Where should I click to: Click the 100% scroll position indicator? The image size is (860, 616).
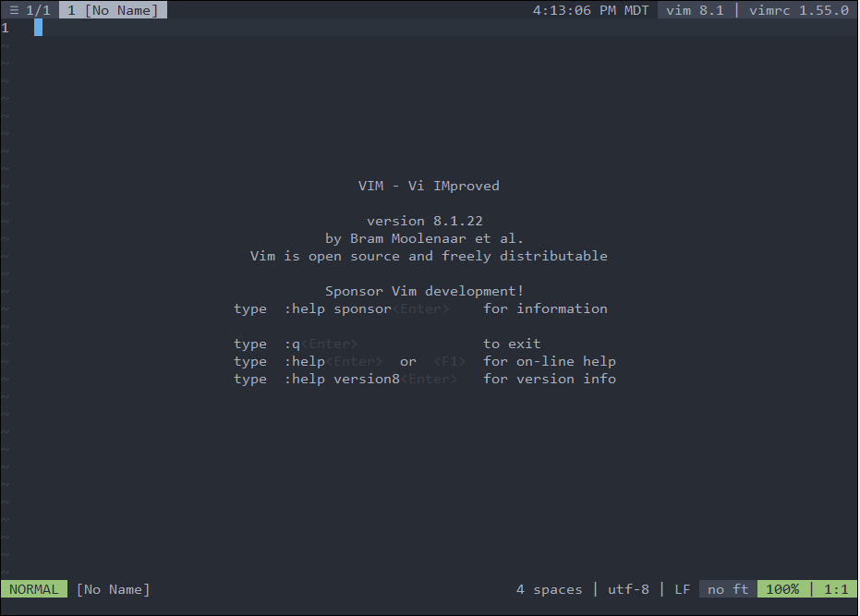(x=782, y=589)
